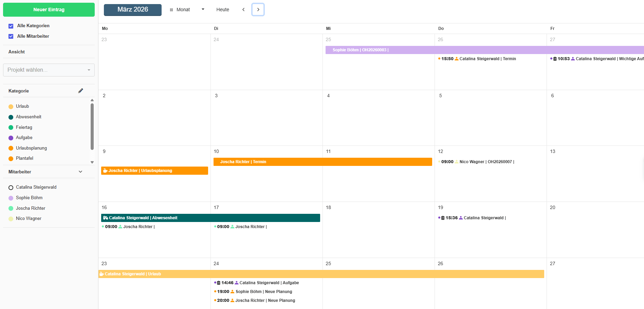This screenshot has width=644, height=309.
Task: Click the person icon on the 15:50 Termin
Action: click(x=457, y=59)
